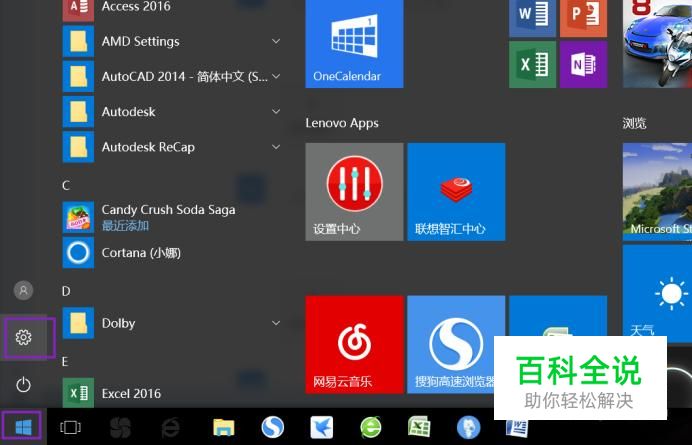Launch Sogou browser from the taskbar
The width and height of the screenshot is (692, 445).
(x=272, y=427)
